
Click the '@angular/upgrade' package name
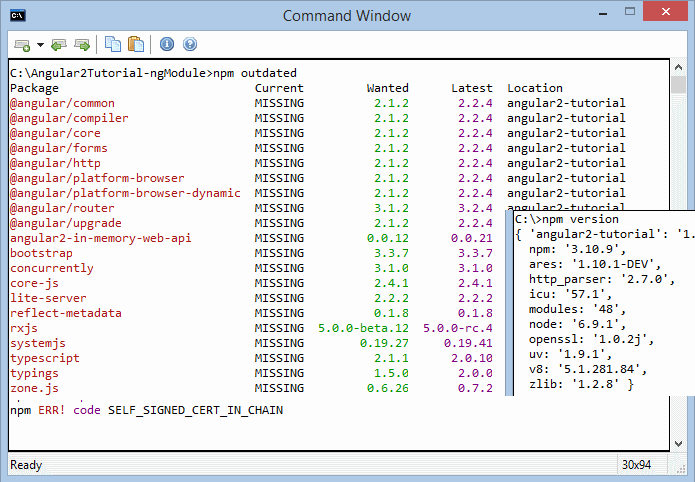[66, 223]
